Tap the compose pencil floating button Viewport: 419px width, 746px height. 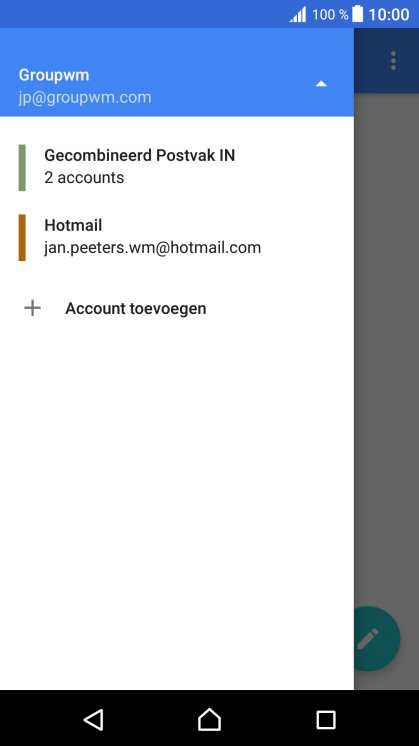[376, 638]
